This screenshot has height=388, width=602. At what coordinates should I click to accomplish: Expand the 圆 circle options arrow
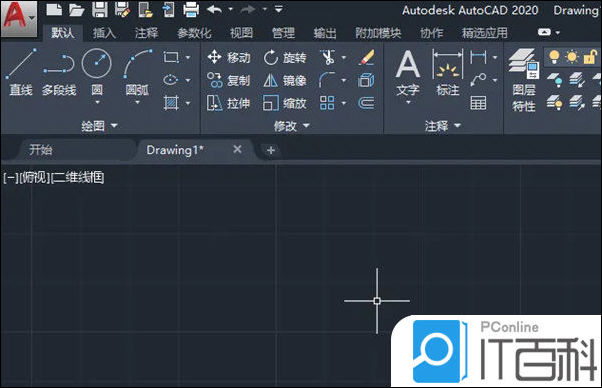coord(97,102)
